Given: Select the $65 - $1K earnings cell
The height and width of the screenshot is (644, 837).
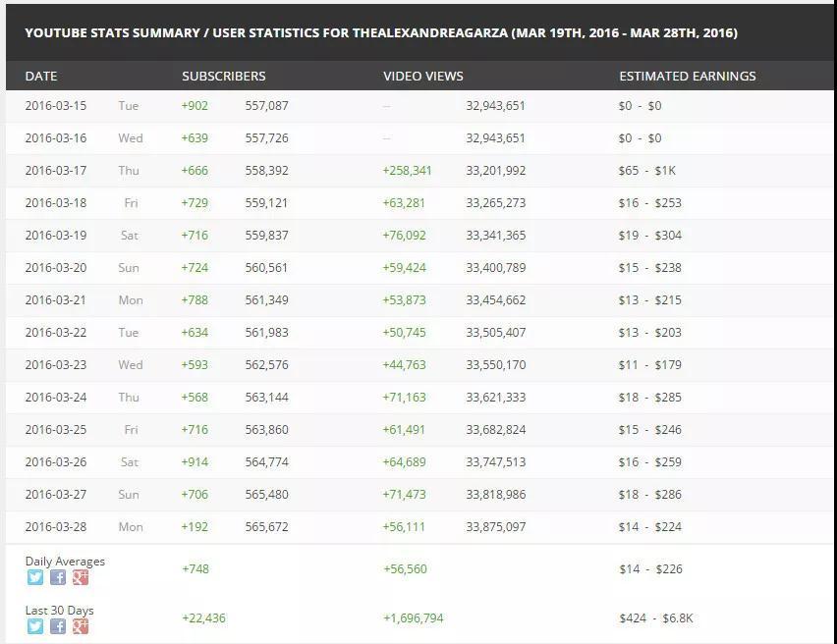Looking at the screenshot, I should pyautogui.click(x=646, y=171).
